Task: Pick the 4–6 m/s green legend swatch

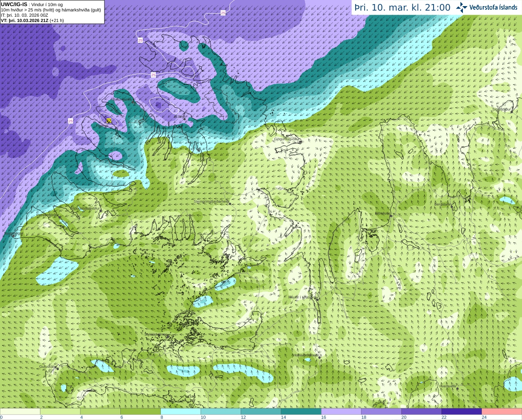Action: pyautogui.click(x=100, y=411)
